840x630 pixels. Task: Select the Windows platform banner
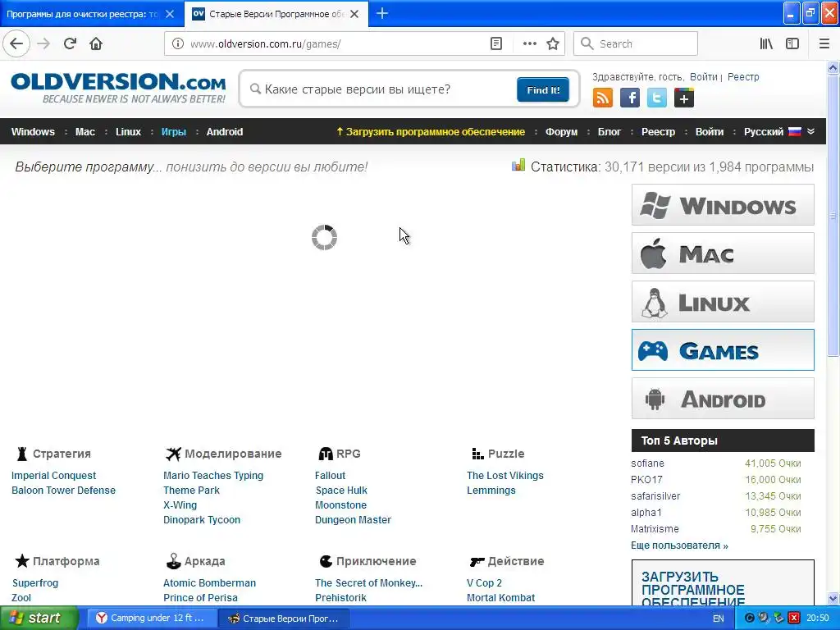723,204
